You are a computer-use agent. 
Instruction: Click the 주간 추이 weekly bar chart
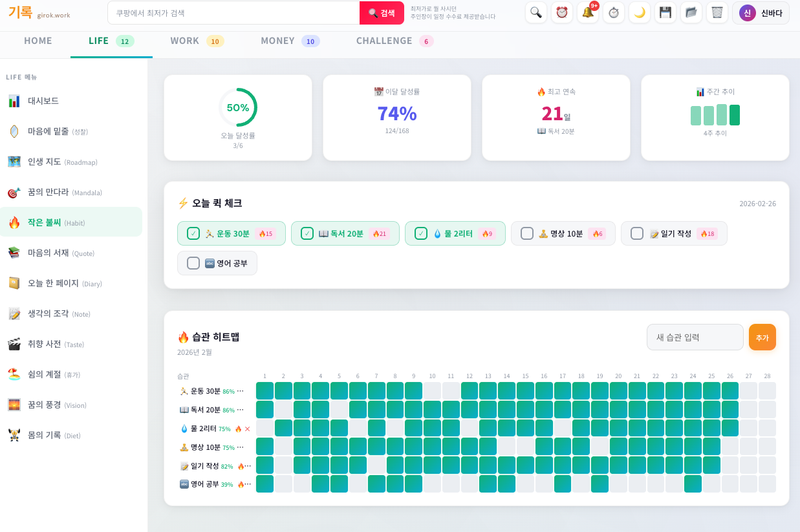[715, 115]
